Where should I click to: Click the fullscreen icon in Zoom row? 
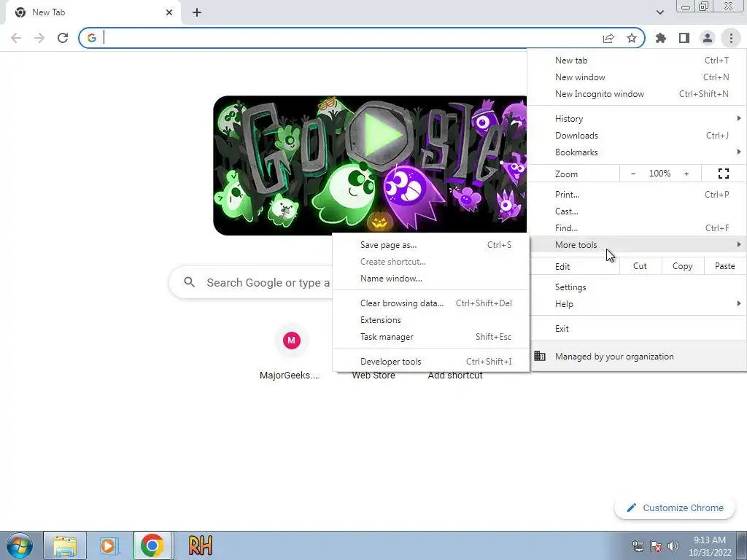tap(723, 174)
